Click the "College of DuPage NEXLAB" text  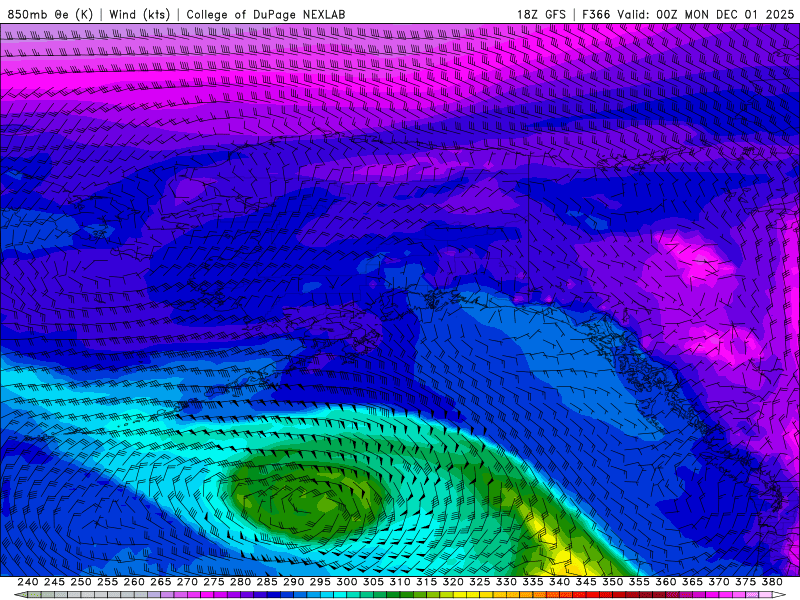(x=266, y=14)
